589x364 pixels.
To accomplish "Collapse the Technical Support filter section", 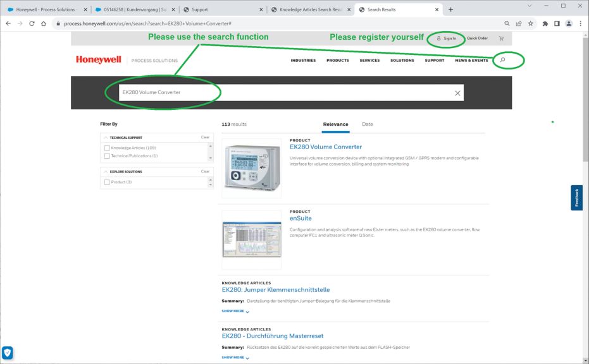I will point(106,137).
